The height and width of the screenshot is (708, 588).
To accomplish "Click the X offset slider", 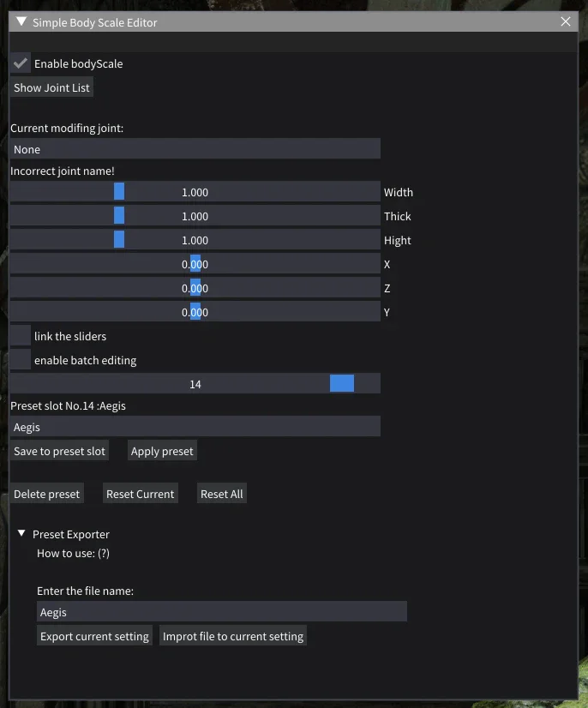I will click(x=195, y=264).
